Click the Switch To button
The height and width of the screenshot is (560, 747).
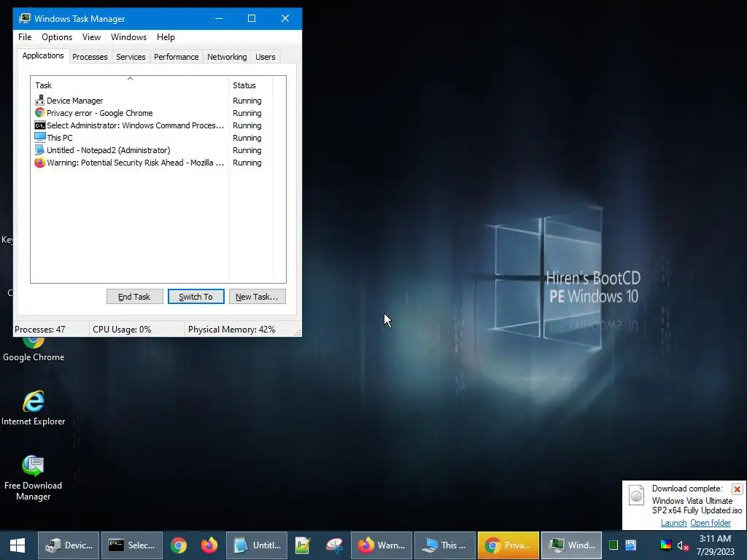point(196,297)
